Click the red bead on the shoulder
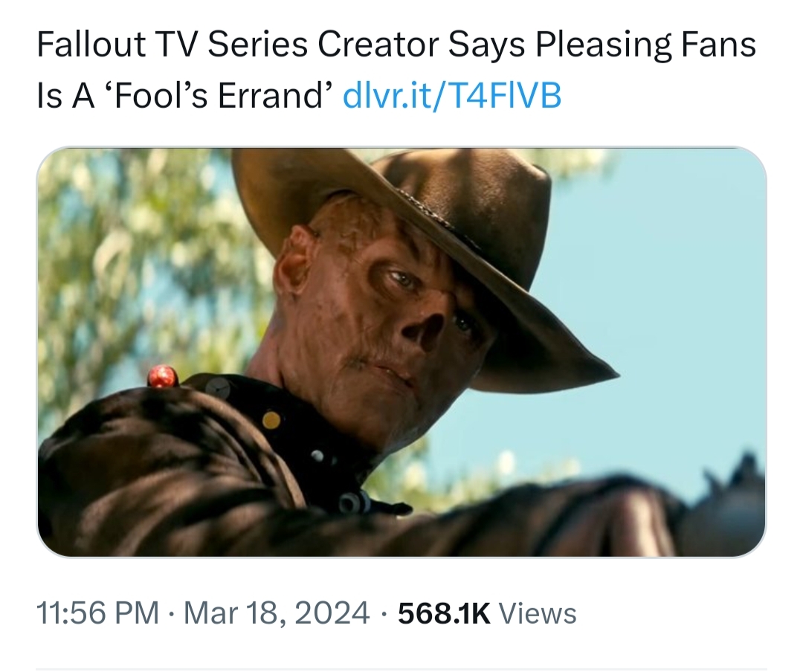The width and height of the screenshot is (803, 672). click(x=162, y=376)
